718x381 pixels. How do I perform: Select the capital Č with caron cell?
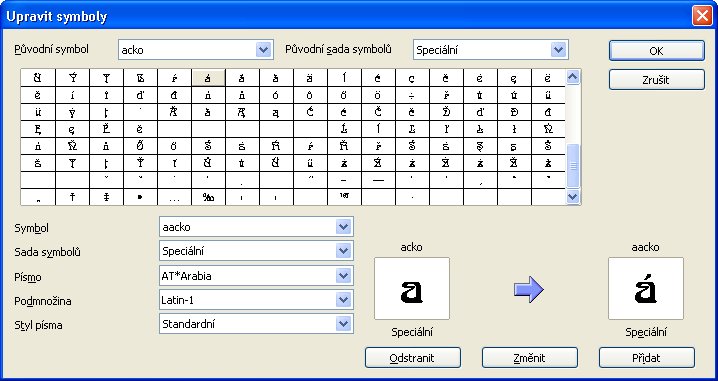pyautogui.click(x=378, y=112)
